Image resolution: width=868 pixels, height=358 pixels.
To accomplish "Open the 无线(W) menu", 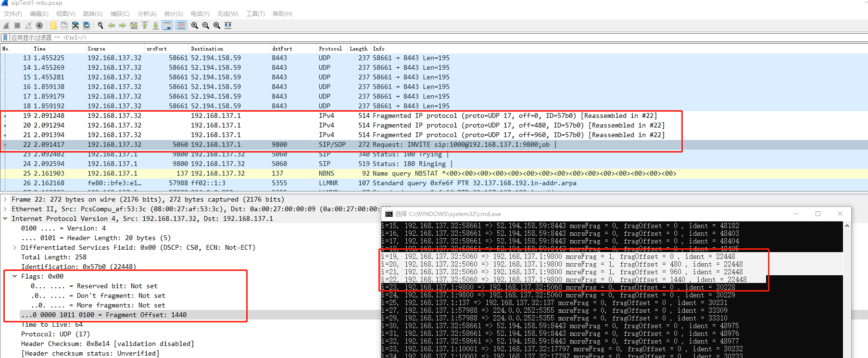I will (227, 14).
